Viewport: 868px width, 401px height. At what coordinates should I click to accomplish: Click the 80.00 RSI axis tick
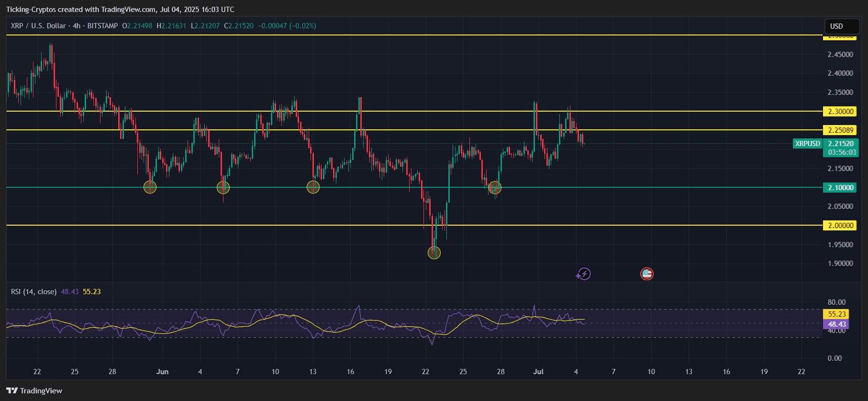[837, 302]
